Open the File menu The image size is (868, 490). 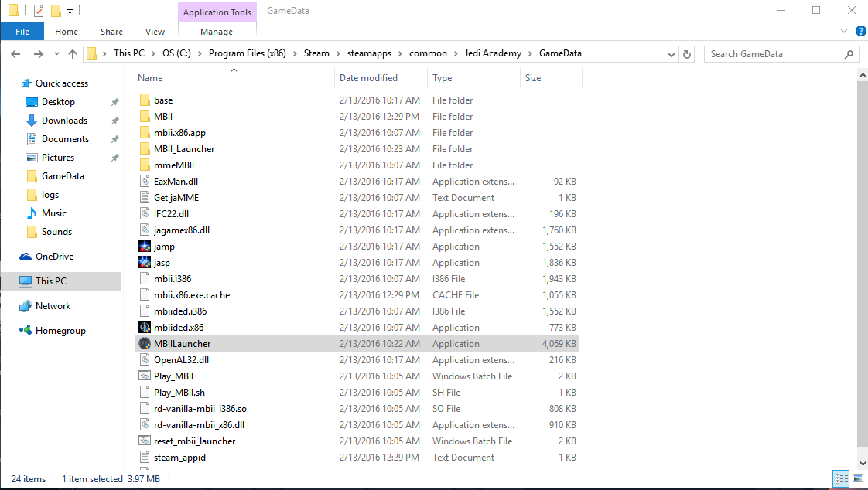[x=22, y=32]
